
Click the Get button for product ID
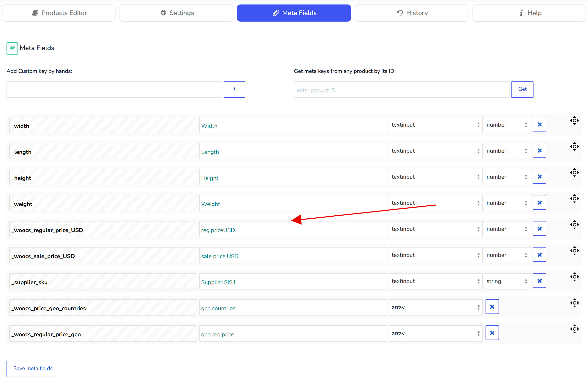(x=522, y=89)
